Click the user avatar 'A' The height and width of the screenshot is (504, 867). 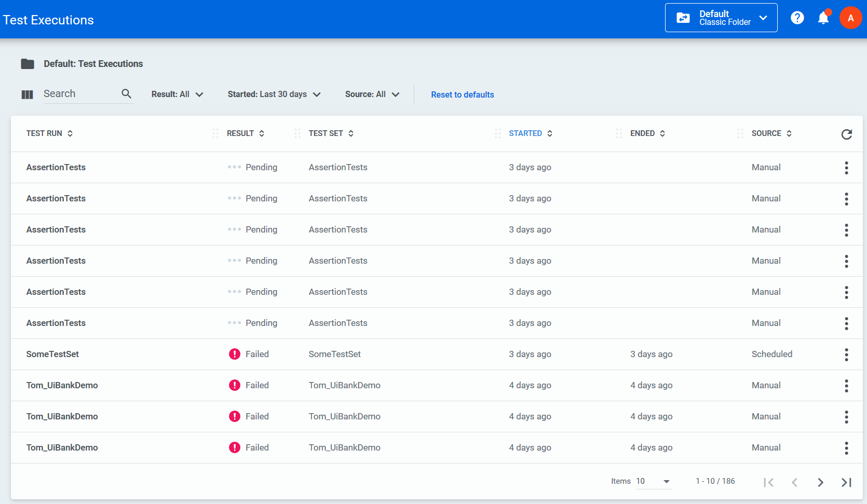click(850, 18)
